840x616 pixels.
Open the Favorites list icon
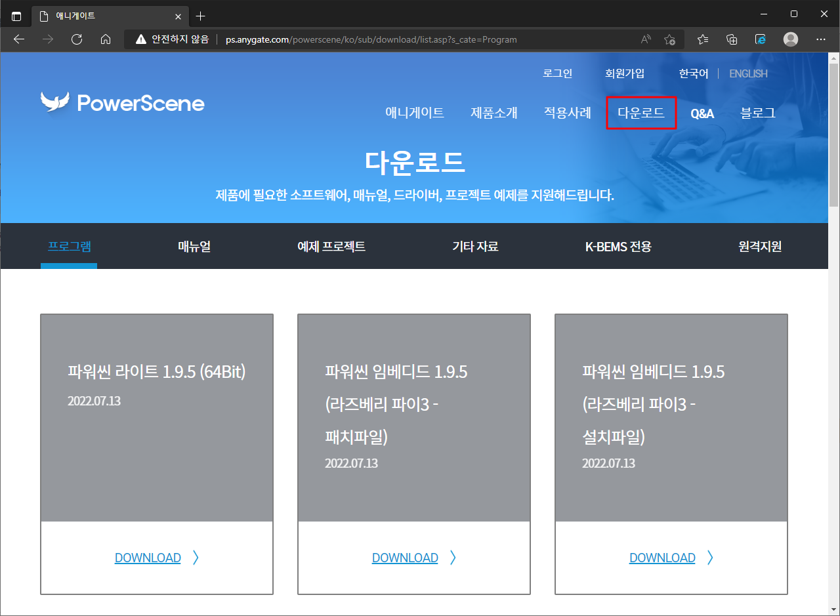(703, 39)
